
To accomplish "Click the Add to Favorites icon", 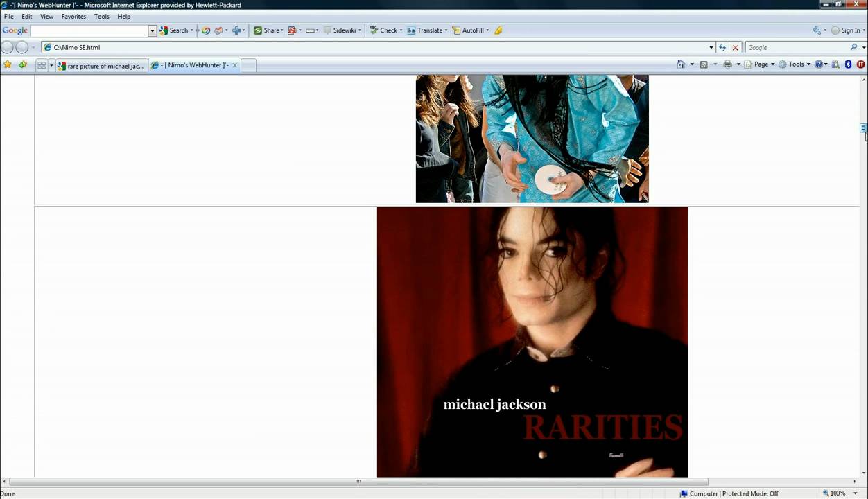I will point(23,64).
